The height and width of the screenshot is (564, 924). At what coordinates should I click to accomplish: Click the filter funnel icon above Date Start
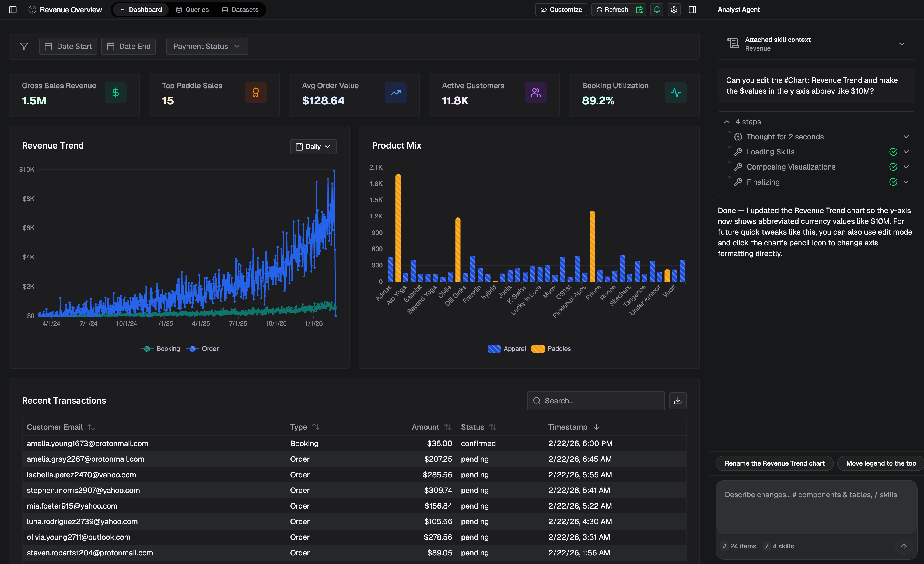[24, 46]
